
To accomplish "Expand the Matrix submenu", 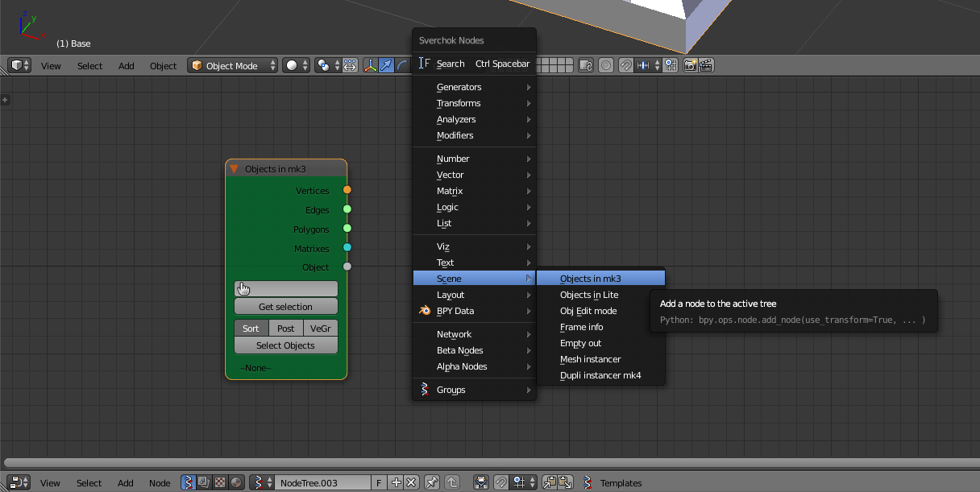I will [474, 191].
